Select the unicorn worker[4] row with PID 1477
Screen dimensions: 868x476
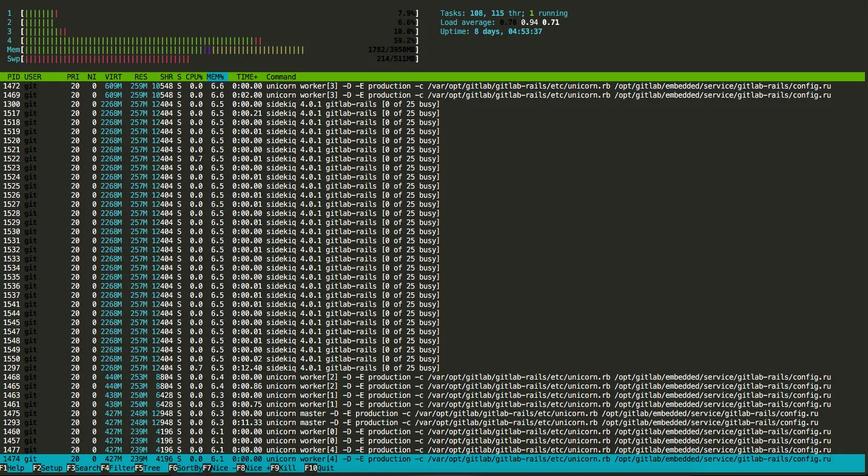tap(434, 450)
